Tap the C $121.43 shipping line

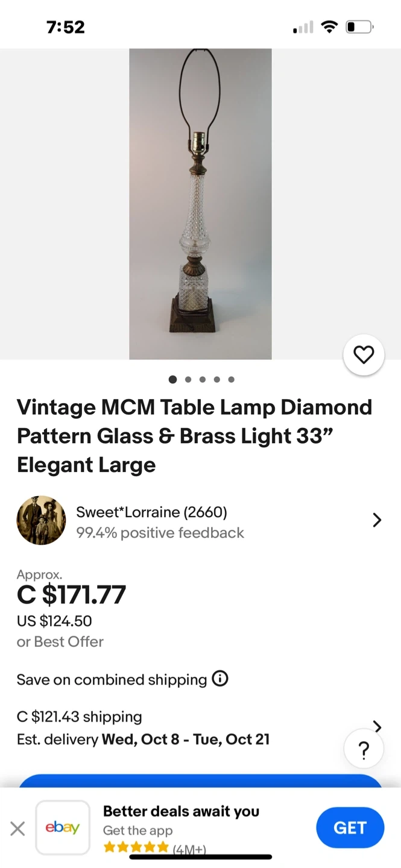(x=80, y=717)
